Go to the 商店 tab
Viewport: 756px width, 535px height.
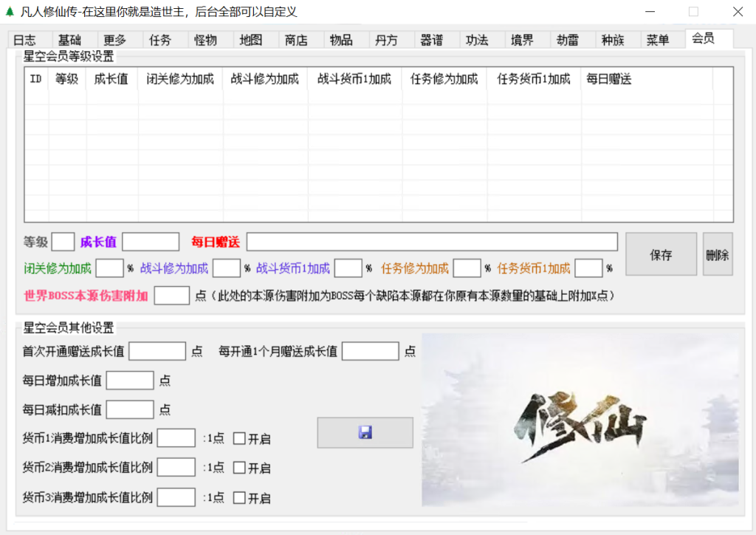[x=296, y=41]
